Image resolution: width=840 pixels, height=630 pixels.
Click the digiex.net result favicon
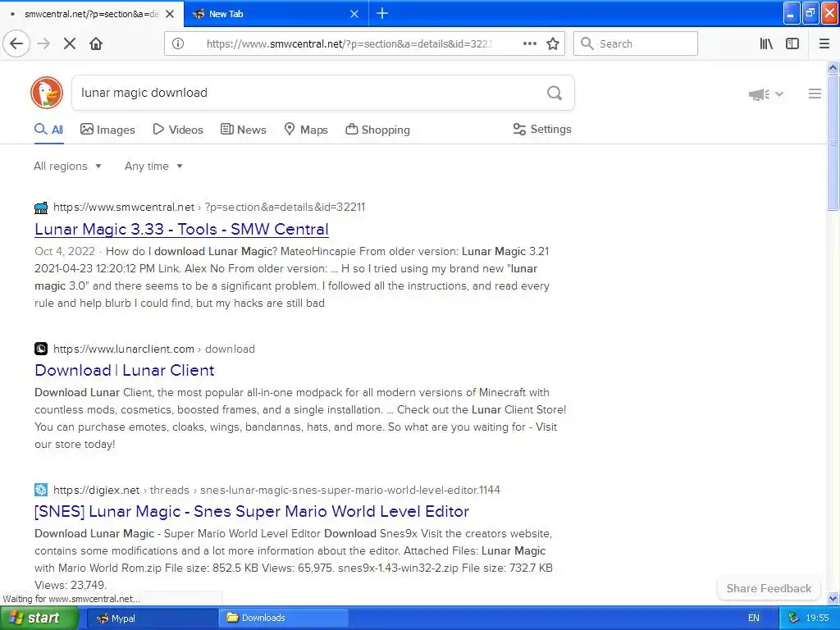(x=41, y=490)
